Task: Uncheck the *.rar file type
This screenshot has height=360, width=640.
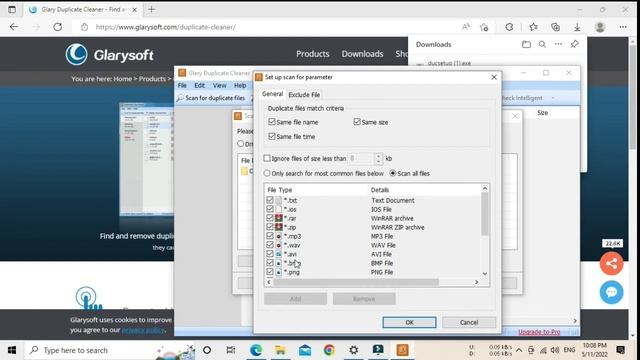Action: [270, 218]
